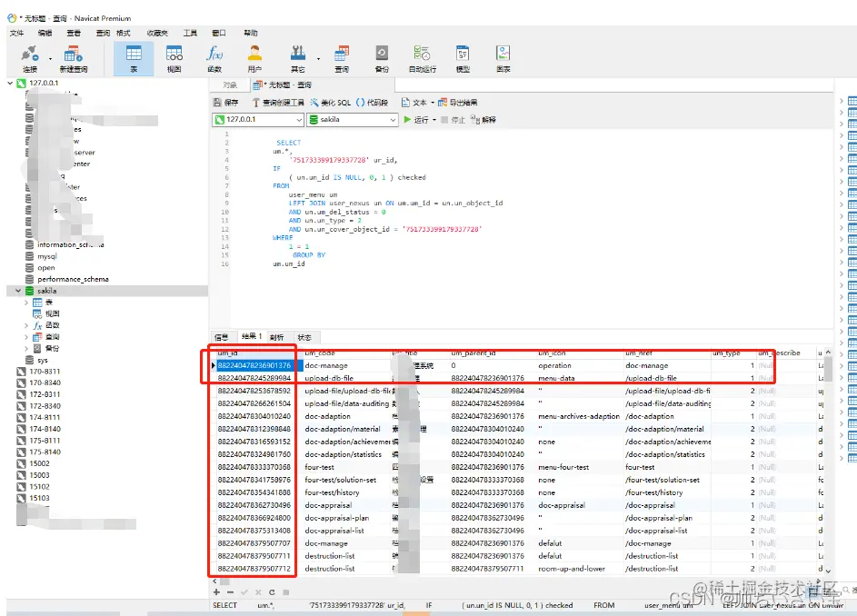857x616 pixels.
Task: Collapse the 127.0.0.1 connection tree node
Action: coord(10,83)
